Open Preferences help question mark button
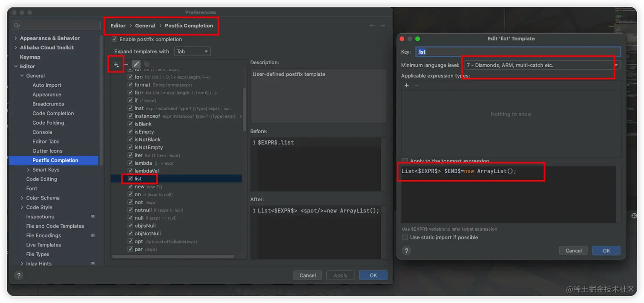This screenshot has width=644, height=303. pyautogui.click(x=18, y=275)
